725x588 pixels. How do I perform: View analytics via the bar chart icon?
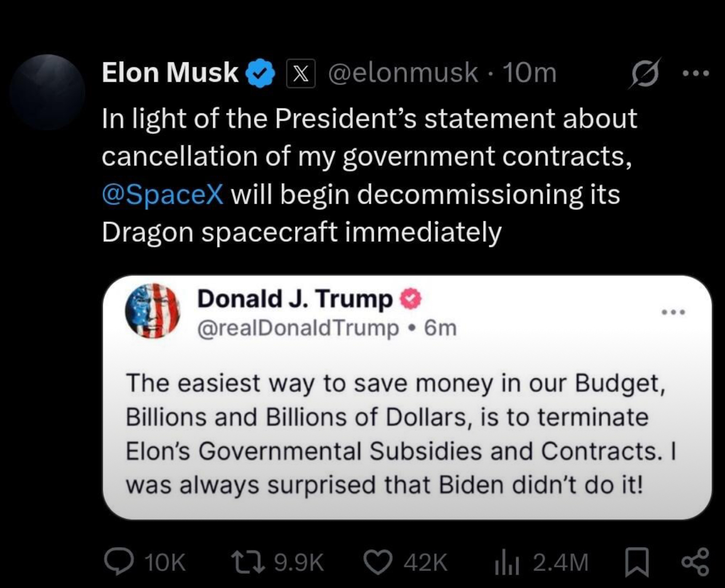[507, 562]
